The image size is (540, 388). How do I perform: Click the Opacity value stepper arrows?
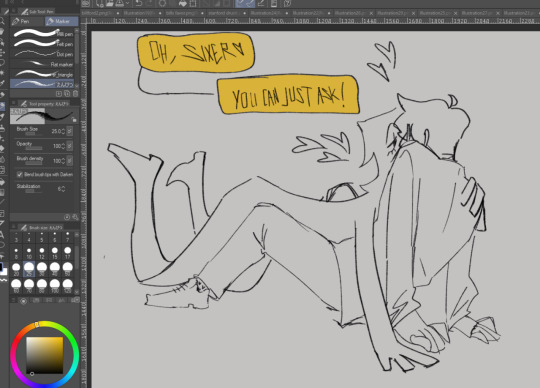click(x=63, y=146)
